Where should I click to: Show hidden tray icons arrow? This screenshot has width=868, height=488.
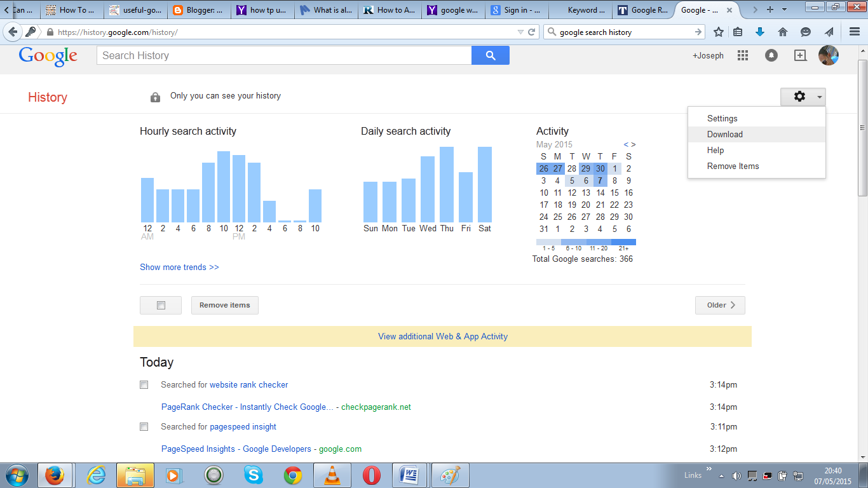[721, 475]
